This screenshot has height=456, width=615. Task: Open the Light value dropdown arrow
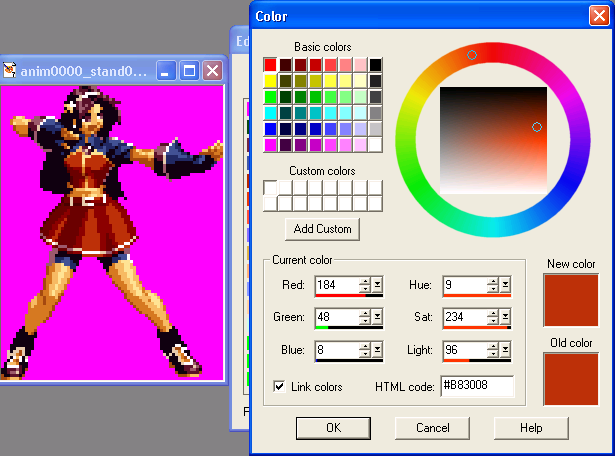[505, 349]
